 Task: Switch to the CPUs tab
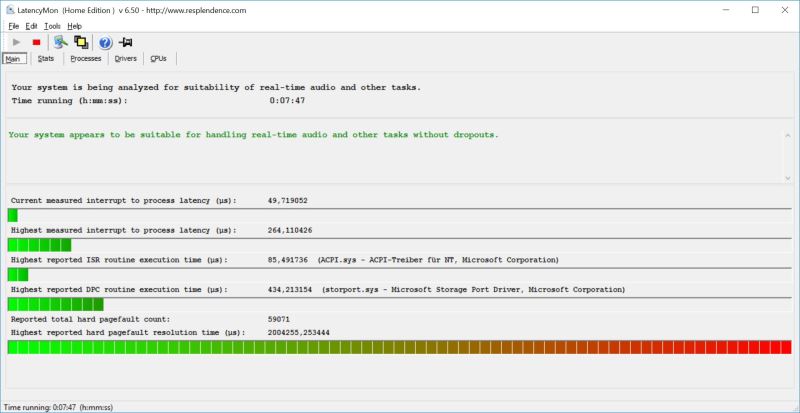tap(158, 59)
